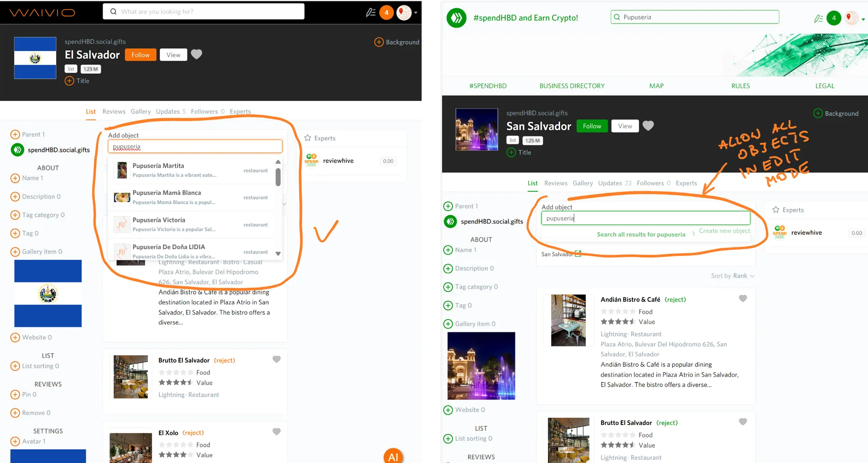Click the View button beside San Salvador

[625, 126]
